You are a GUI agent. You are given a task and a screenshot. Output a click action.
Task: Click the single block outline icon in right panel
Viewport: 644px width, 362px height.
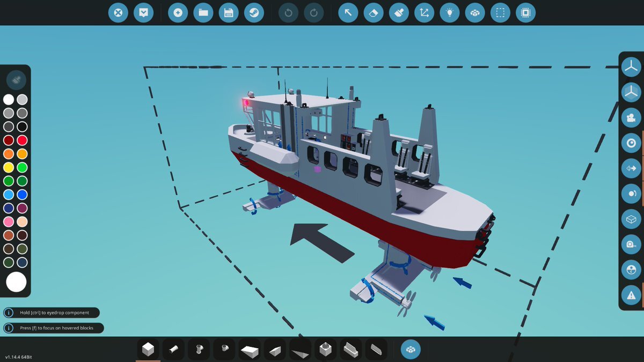tap(631, 219)
